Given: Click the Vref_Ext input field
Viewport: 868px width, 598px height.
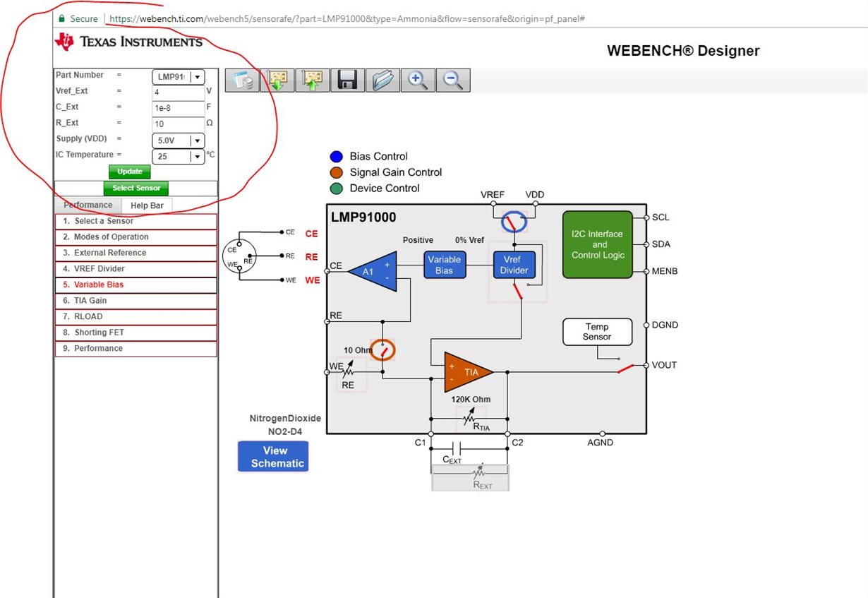Looking at the screenshot, I should [x=176, y=92].
